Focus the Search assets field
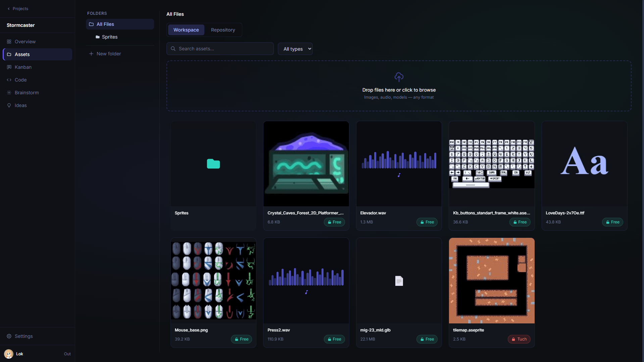644x362 pixels. click(x=220, y=49)
